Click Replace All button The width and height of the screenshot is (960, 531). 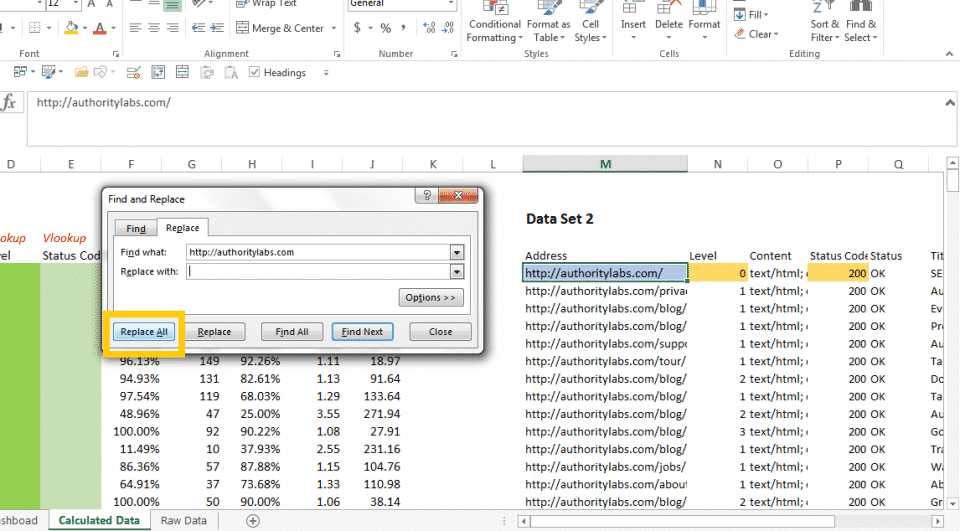[144, 332]
